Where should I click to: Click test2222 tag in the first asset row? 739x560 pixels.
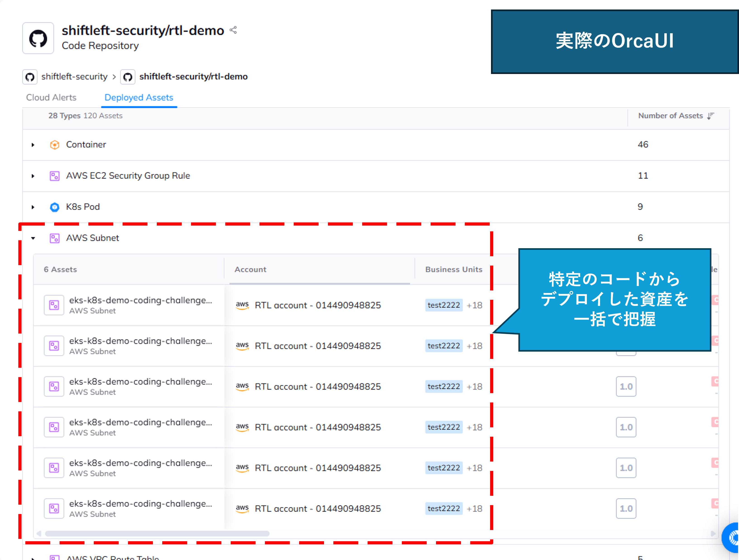click(444, 305)
